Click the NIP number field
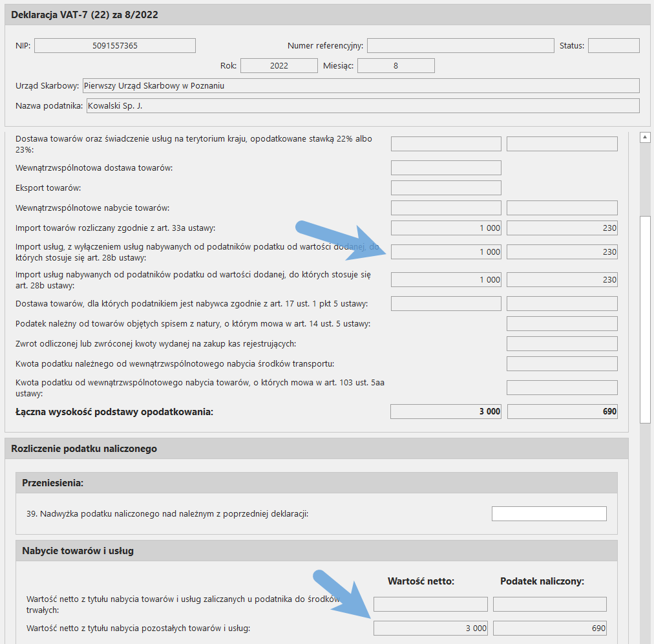 pos(114,45)
